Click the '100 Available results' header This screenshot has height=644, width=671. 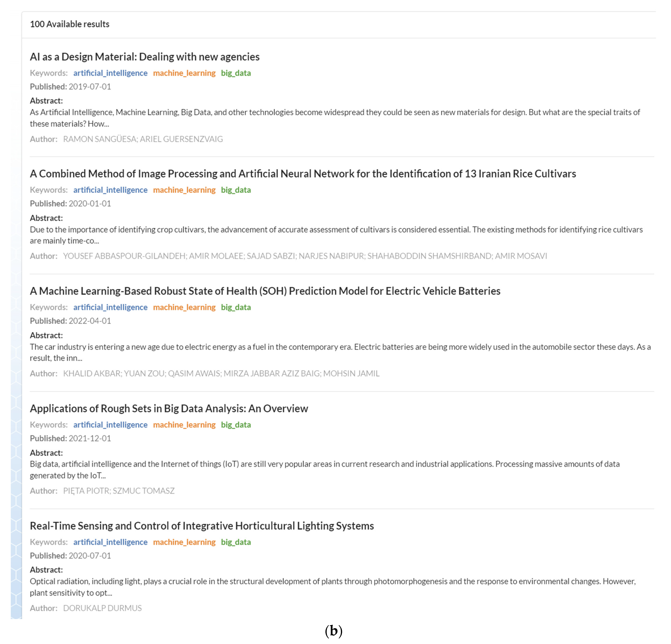pyautogui.click(x=70, y=24)
